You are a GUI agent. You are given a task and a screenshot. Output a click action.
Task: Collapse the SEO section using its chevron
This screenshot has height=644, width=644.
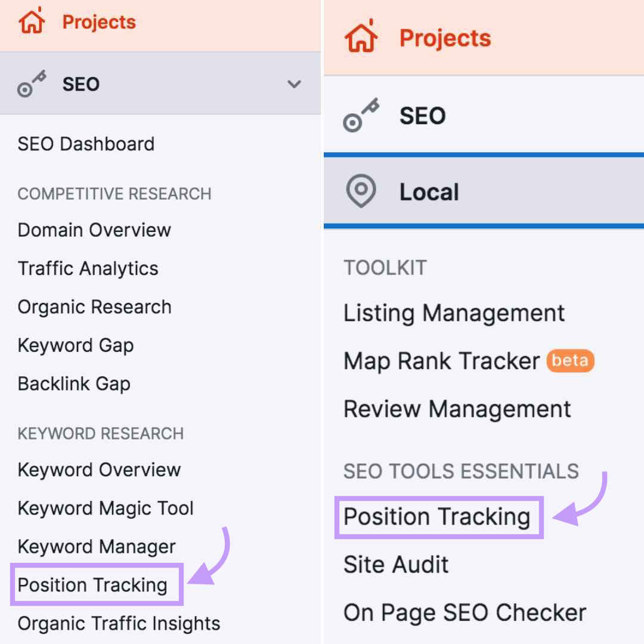click(294, 84)
